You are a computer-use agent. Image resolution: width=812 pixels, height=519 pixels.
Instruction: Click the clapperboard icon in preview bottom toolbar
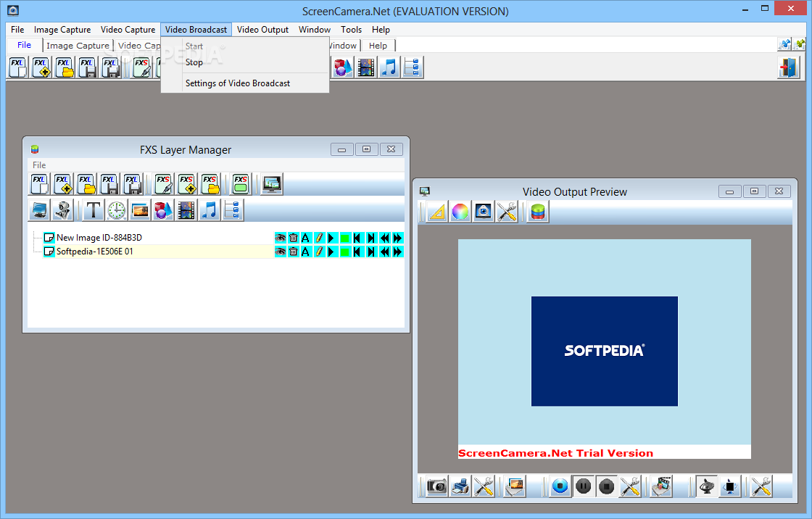coord(661,487)
